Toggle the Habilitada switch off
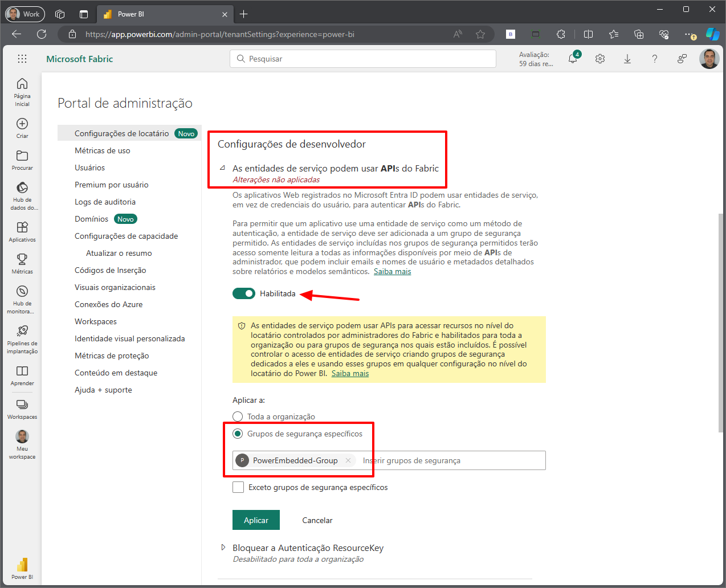The height and width of the screenshot is (588, 726). coord(244,293)
